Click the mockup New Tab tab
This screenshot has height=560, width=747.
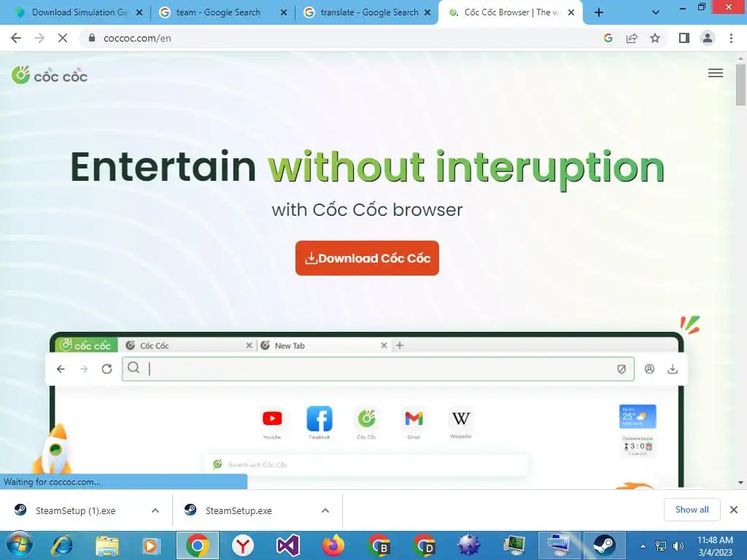point(324,346)
